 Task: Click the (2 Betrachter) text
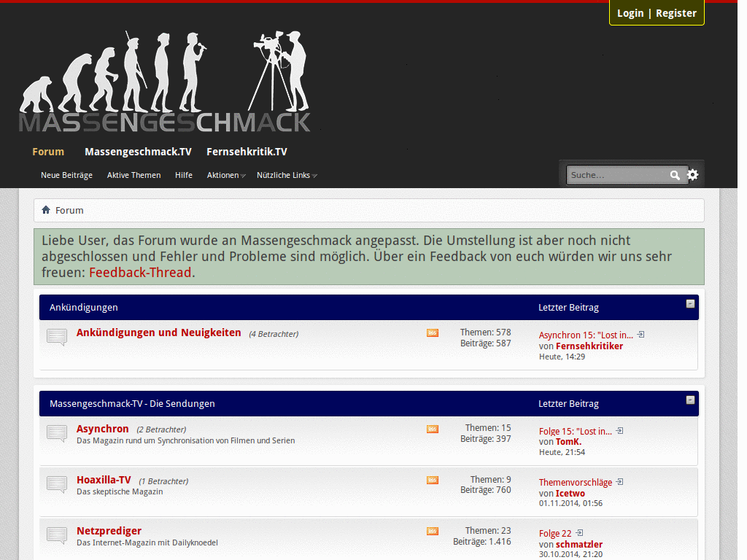point(161,430)
